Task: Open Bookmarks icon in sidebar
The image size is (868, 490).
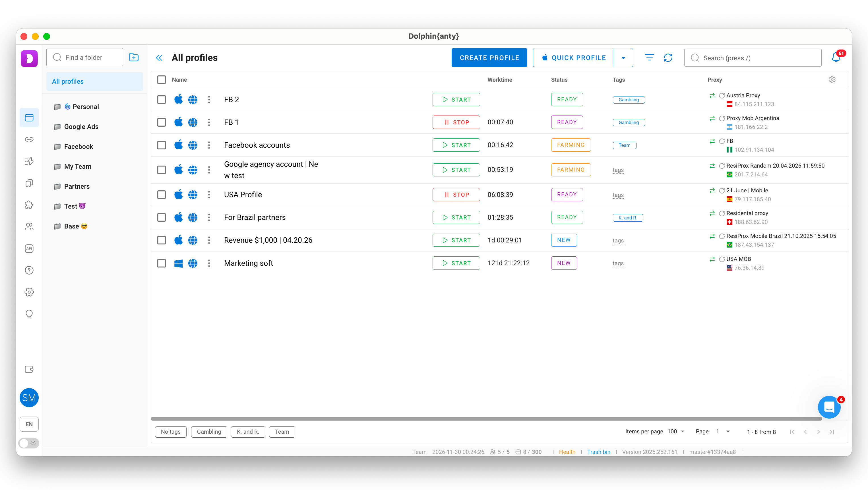Action: 29,183
